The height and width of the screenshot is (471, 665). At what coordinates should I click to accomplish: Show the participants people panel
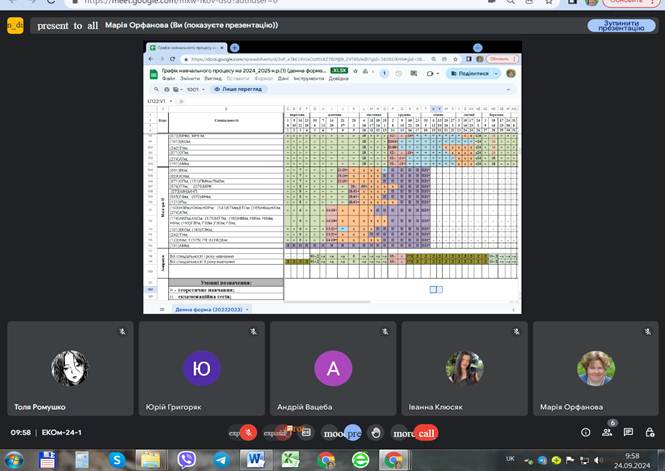click(607, 432)
